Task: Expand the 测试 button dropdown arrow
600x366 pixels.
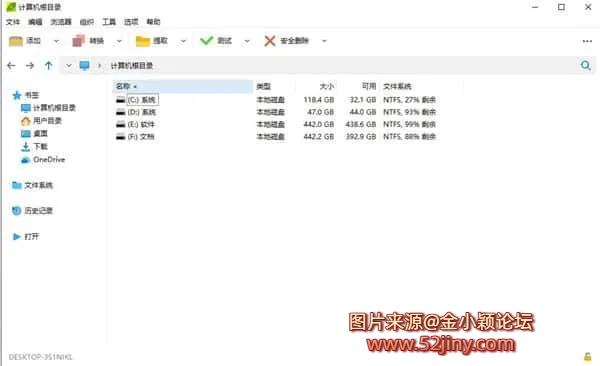Action: 247,41
